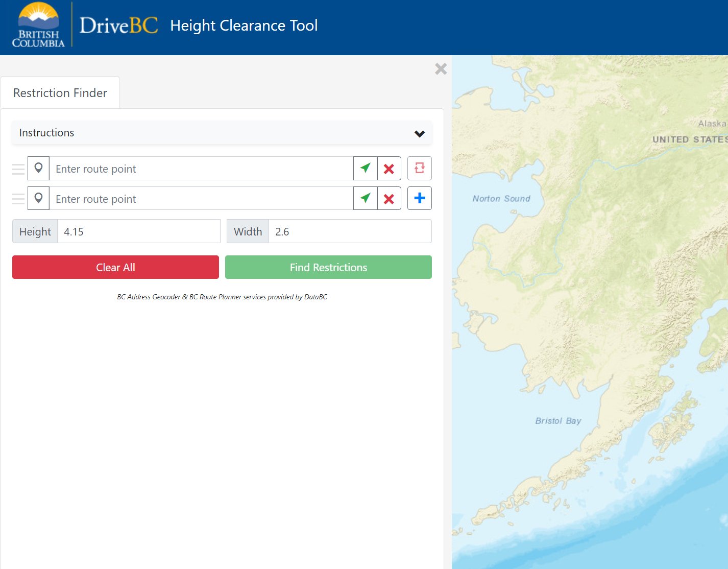Clear the first route point with red X

[x=389, y=168]
